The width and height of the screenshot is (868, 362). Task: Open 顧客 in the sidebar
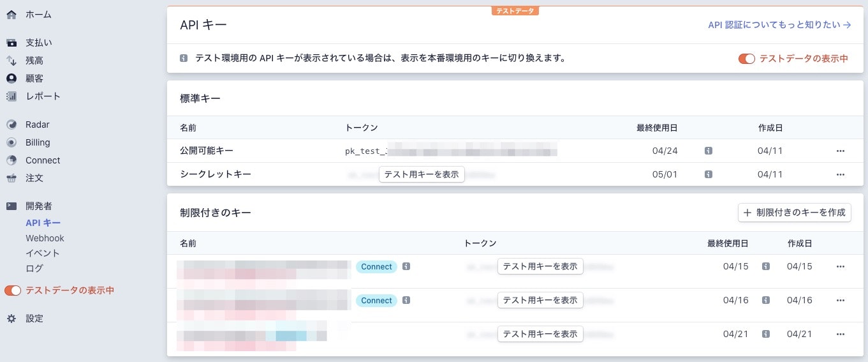coord(34,79)
